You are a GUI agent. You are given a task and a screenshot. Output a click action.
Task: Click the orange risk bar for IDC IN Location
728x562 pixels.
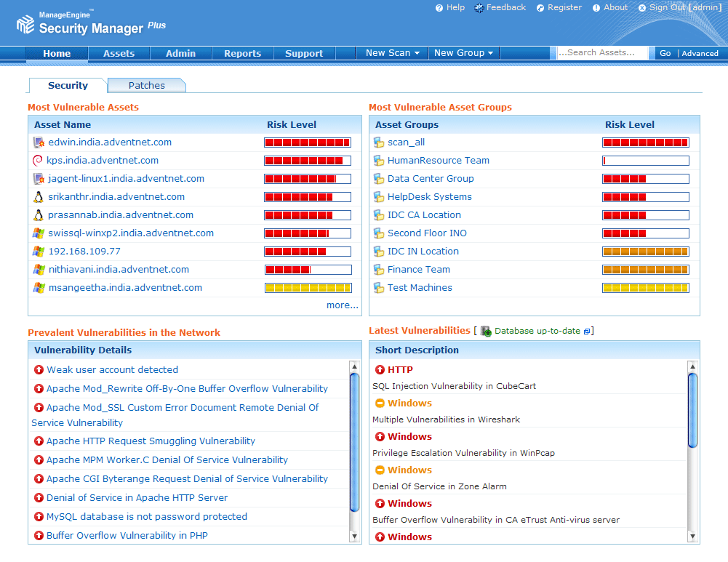(645, 252)
